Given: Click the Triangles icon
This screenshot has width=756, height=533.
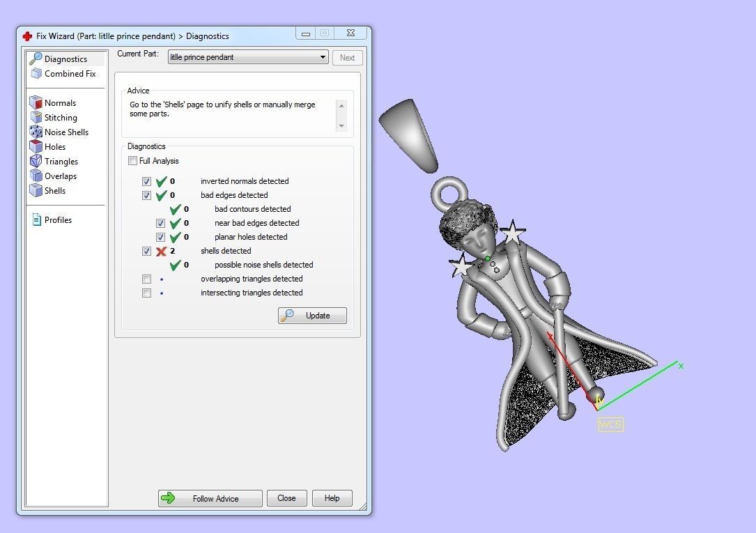Looking at the screenshot, I should coord(36,161).
